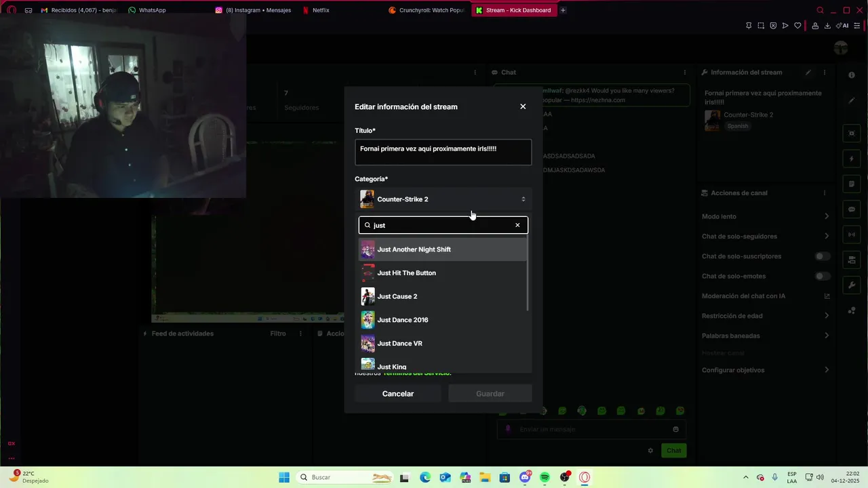Click the pencil edit icon in Información del stream

[x=808, y=73]
